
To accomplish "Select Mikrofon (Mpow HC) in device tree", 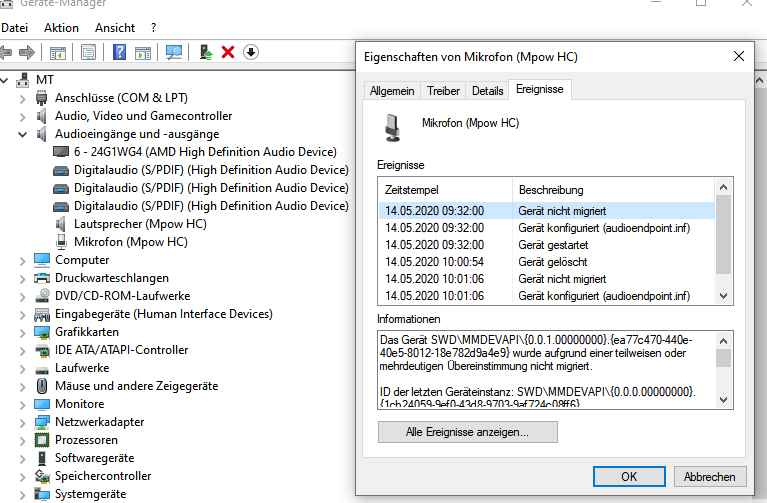I will pyautogui.click(x=131, y=242).
